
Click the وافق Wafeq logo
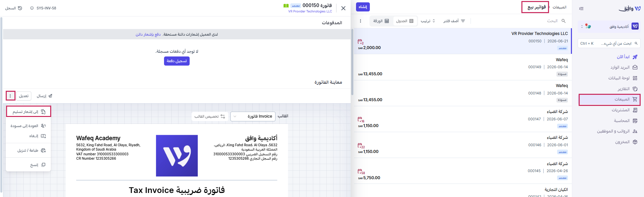630,8
